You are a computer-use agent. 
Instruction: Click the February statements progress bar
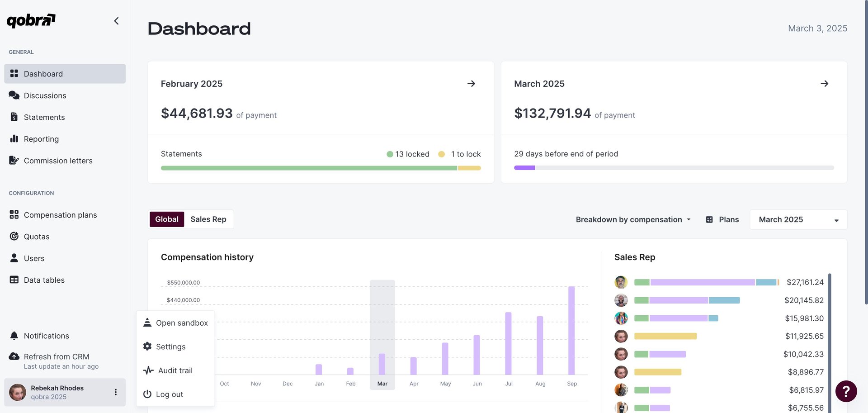[x=321, y=168]
